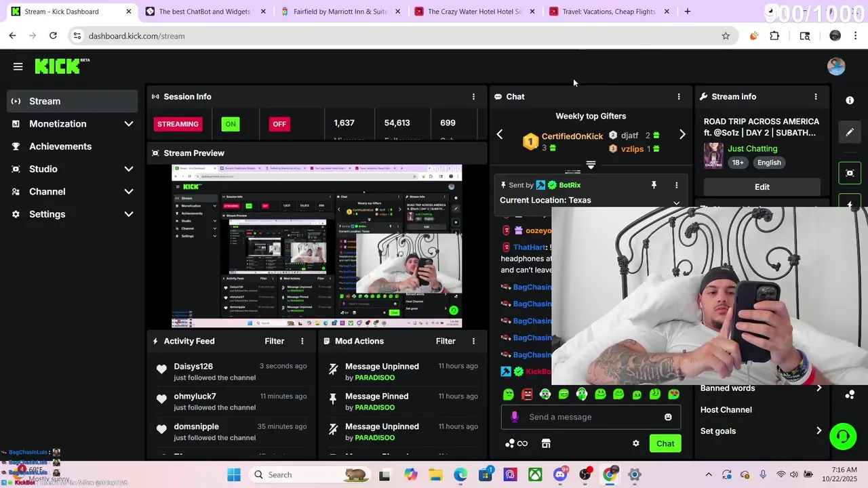Open Stream info panel options menu
868x488 pixels.
point(816,97)
